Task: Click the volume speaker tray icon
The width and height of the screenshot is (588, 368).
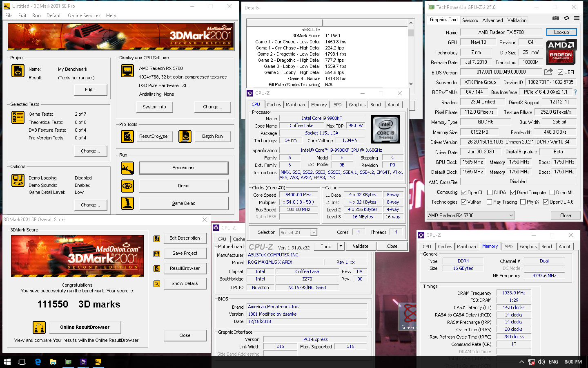Action: (541, 362)
